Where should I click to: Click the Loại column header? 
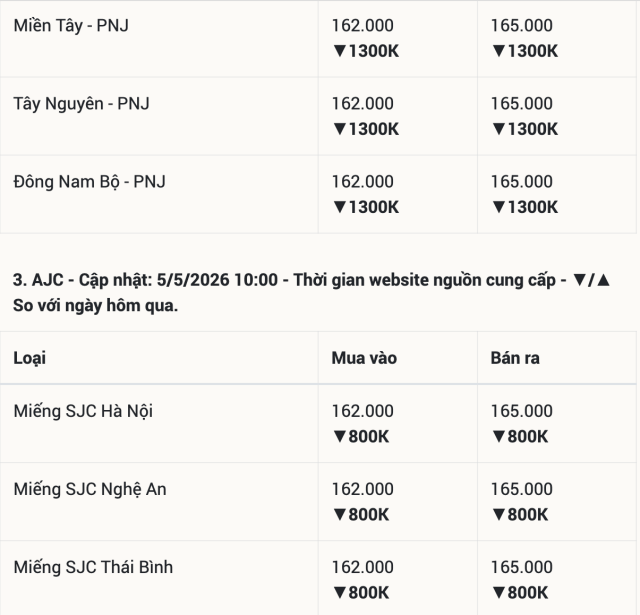coord(29,358)
